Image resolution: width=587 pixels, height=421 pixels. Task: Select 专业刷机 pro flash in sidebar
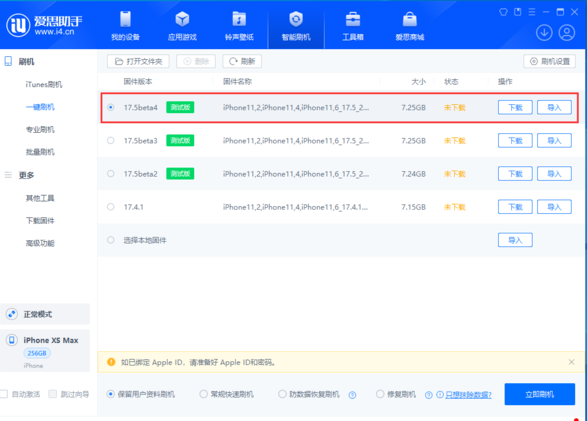click(40, 129)
